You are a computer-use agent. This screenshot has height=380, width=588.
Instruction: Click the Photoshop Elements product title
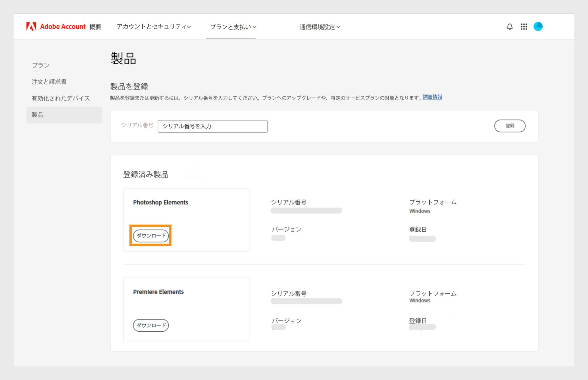(160, 203)
